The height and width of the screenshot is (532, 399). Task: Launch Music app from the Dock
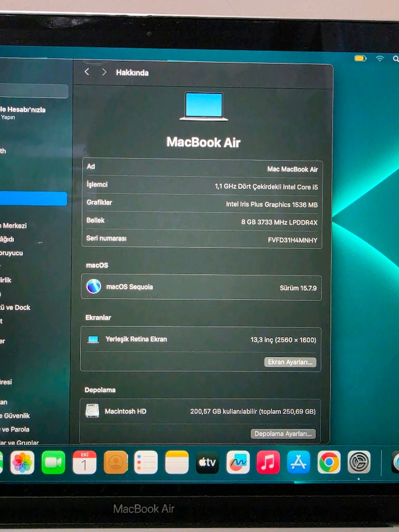[x=269, y=462]
